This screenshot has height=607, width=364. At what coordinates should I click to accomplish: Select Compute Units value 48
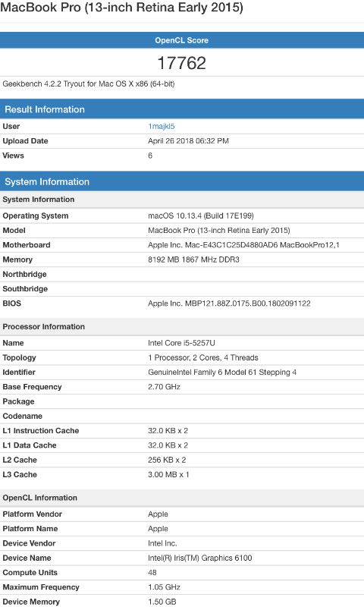pos(152,573)
